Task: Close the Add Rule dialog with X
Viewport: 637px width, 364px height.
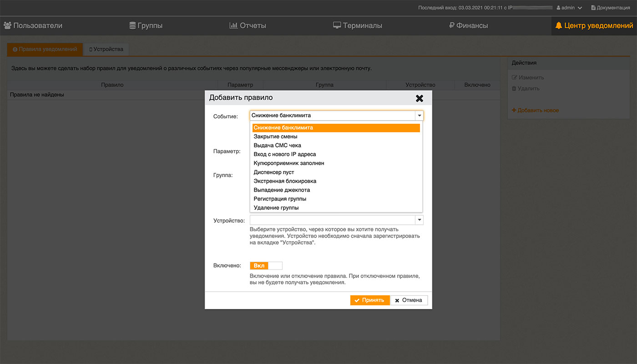Action: [x=419, y=98]
